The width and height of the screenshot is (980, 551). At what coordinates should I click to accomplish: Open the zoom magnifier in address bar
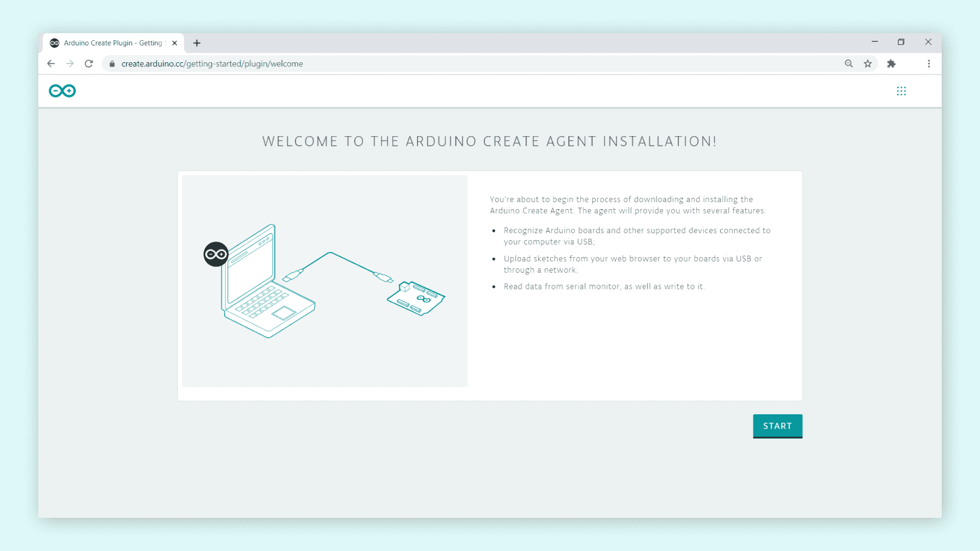point(849,64)
